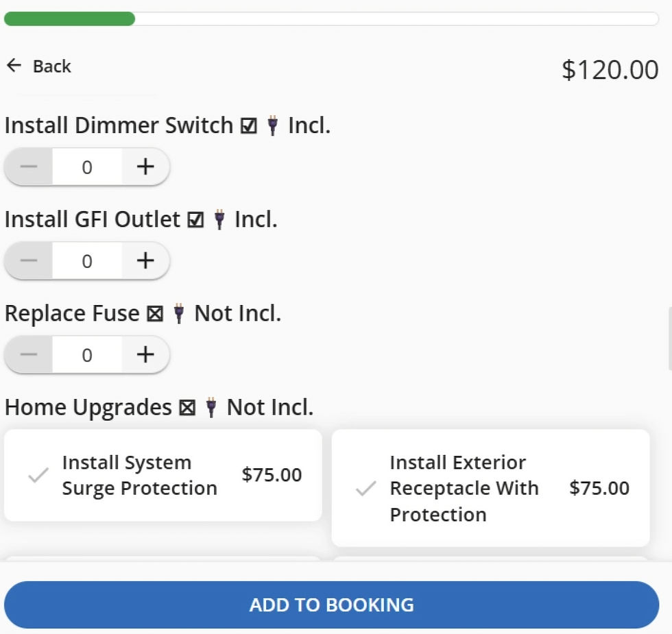The image size is (672, 634).
Task: Click checkmark on System Surge Protection card
Action: [x=38, y=475]
